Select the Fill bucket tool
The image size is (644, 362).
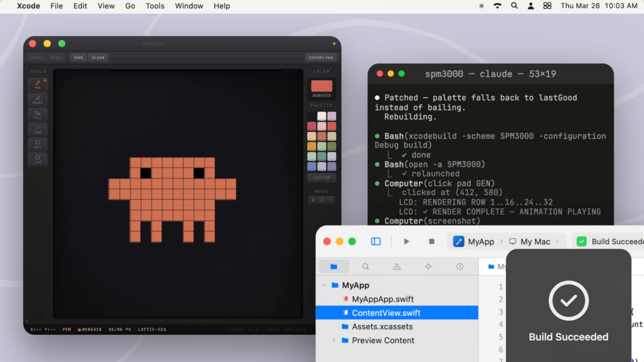(x=38, y=115)
